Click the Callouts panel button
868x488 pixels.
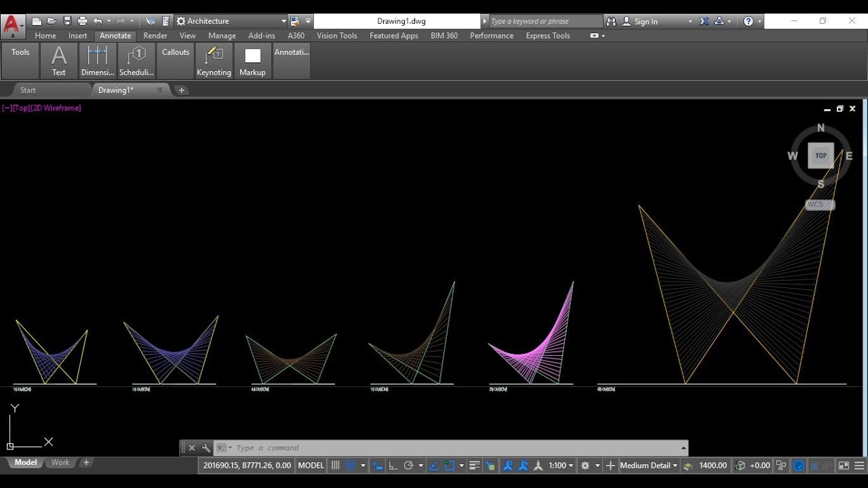pyautogui.click(x=176, y=61)
